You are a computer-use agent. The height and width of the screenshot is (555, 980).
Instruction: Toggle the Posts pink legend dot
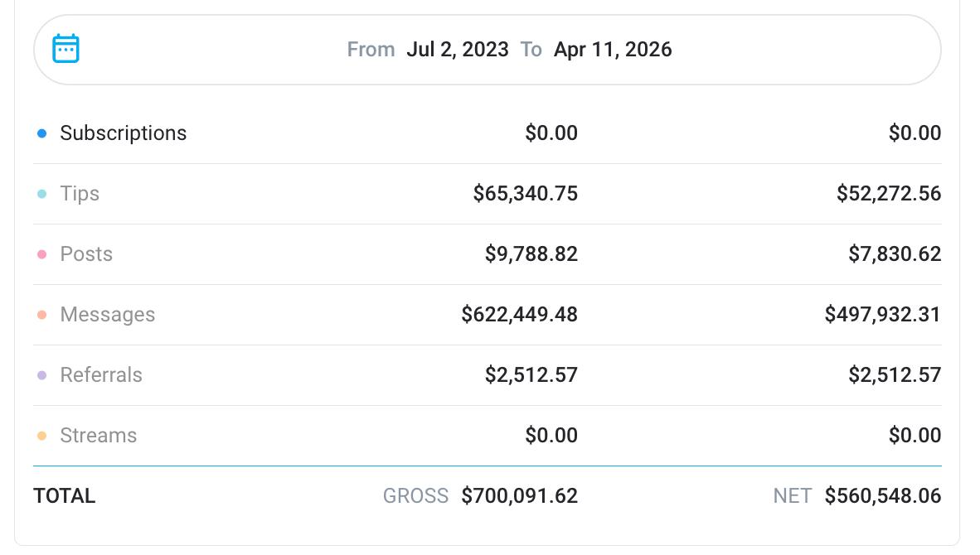tap(42, 254)
